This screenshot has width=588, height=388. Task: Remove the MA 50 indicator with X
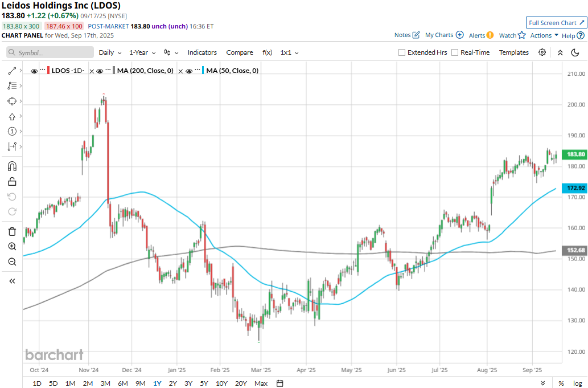180,71
